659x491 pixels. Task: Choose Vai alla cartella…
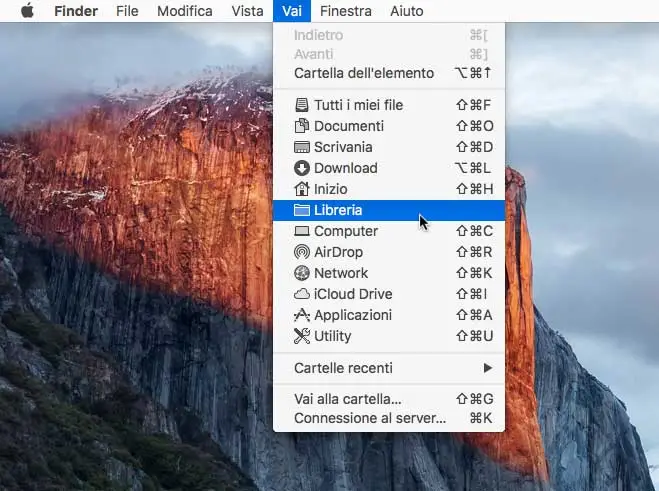pos(389,399)
